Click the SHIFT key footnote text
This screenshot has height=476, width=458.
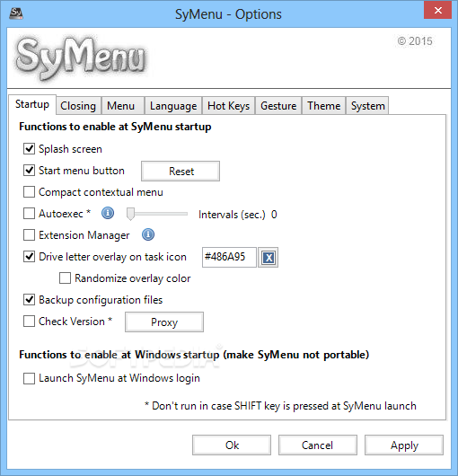(x=280, y=406)
